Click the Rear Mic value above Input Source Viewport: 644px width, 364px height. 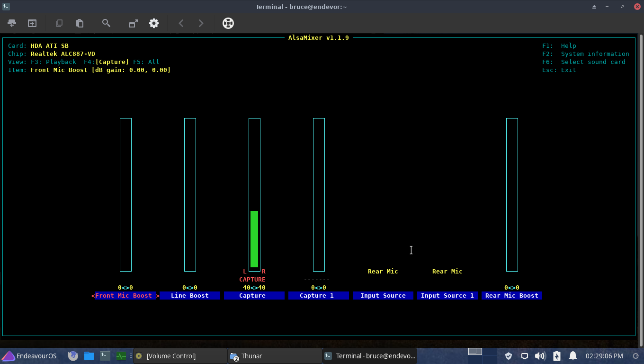pyautogui.click(x=383, y=271)
